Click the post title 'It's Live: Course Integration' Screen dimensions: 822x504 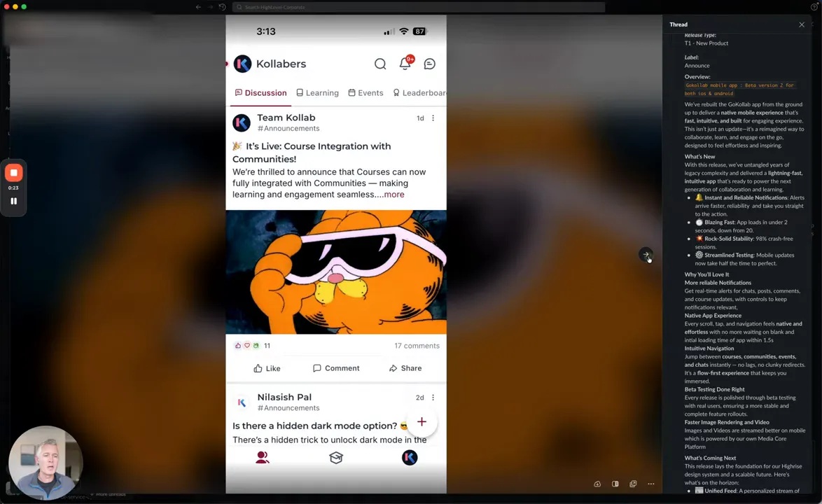tap(312, 153)
